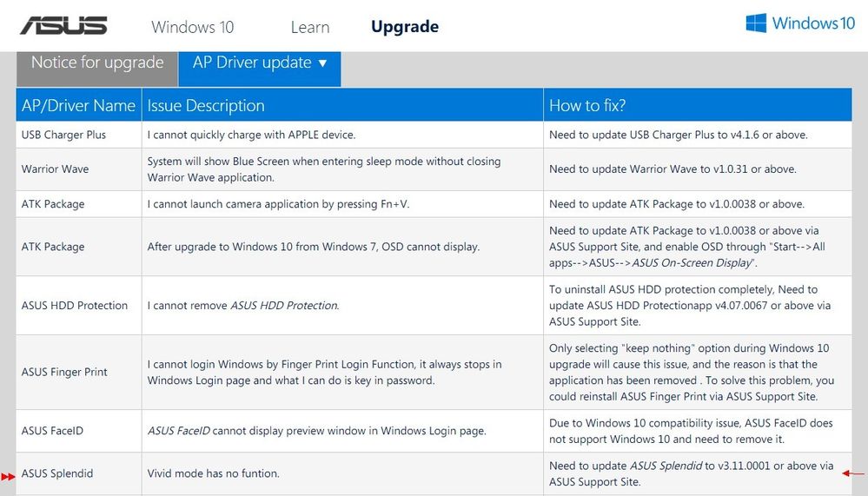Select the ASUS Splendid name cell
This screenshot has width=868, height=496.
tap(56, 473)
